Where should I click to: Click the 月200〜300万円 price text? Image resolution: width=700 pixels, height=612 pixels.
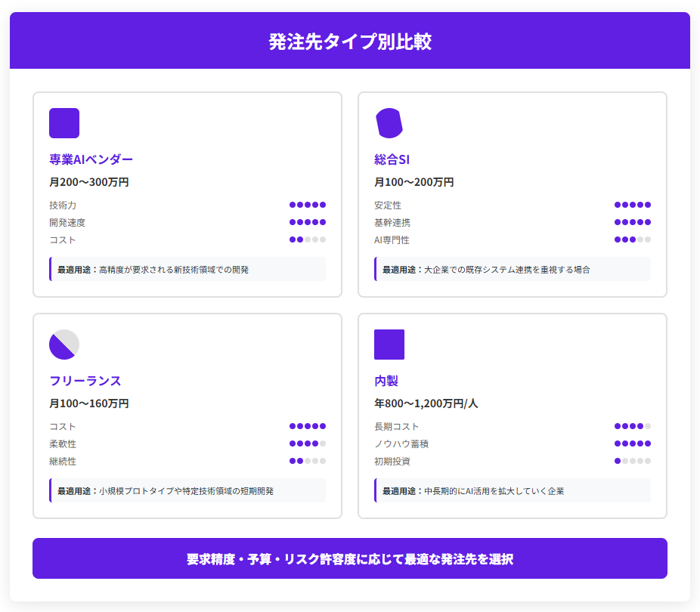coord(89,182)
